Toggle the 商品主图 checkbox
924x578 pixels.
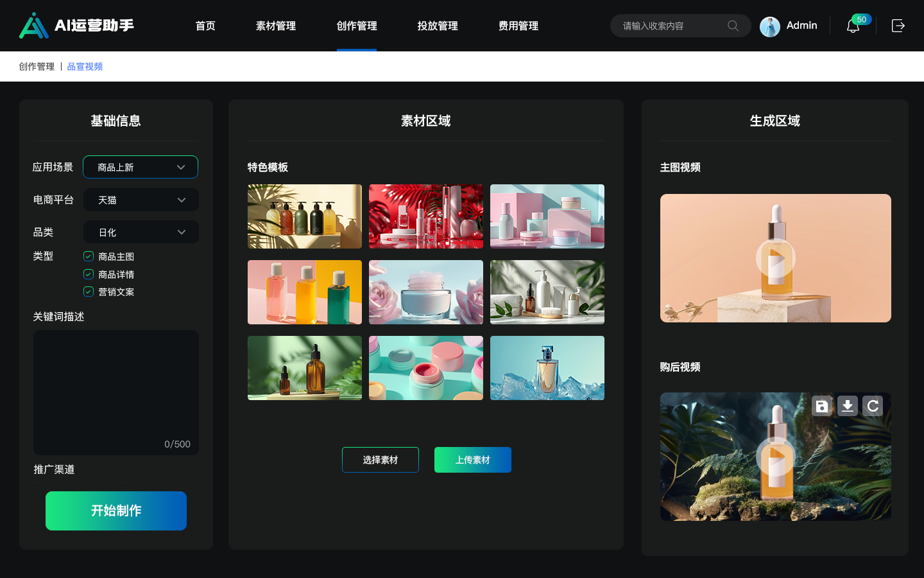click(89, 256)
